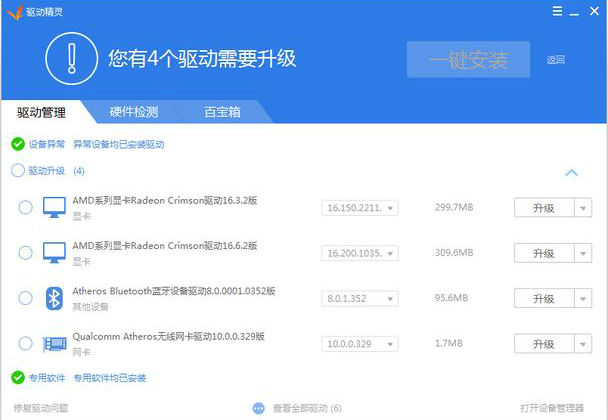608x420 pixels.
Task: Open the hamburger menu icon
Action: click(557, 11)
